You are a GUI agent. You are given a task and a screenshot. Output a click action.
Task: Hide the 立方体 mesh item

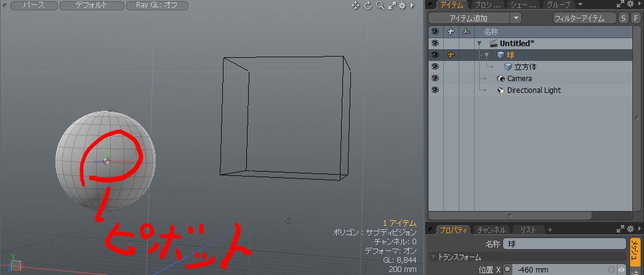click(x=435, y=66)
